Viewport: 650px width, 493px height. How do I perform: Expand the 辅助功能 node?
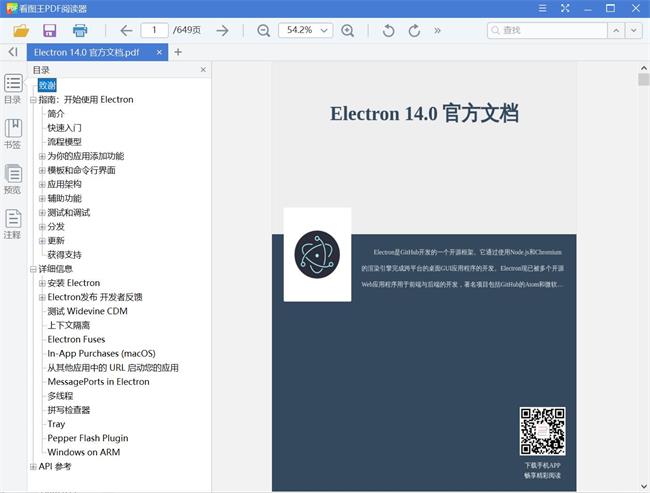(42, 199)
